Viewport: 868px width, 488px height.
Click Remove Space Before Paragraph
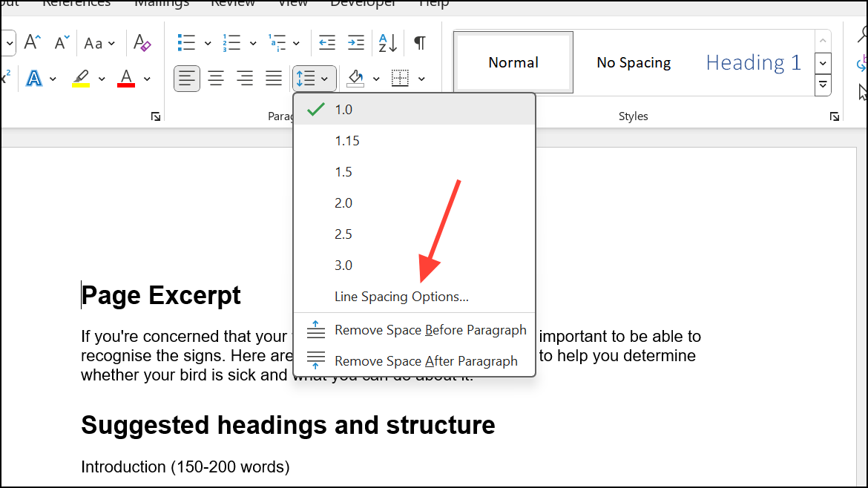430,329
